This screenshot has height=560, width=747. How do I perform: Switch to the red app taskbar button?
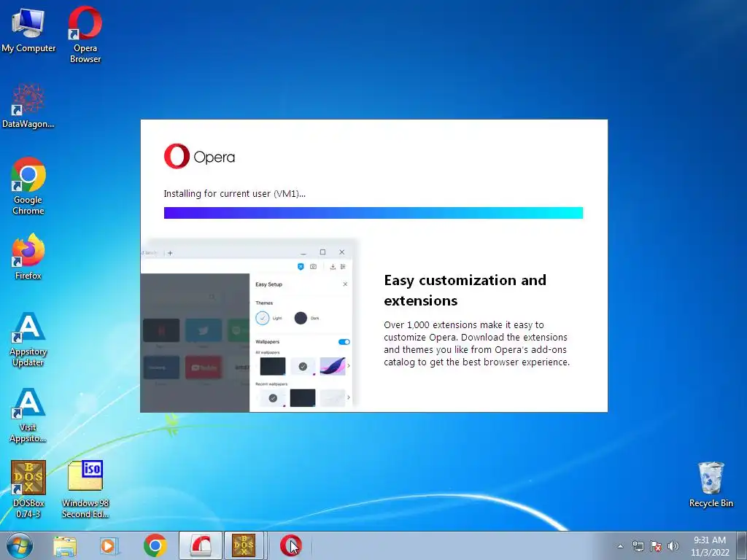pyautogui.click(x=201, y=545)
